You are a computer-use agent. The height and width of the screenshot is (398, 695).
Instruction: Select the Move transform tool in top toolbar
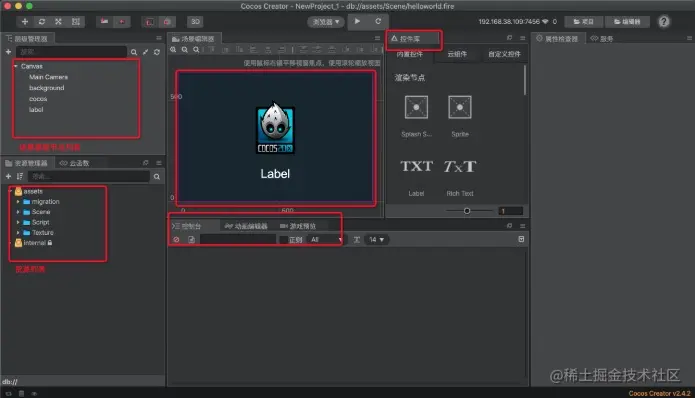25,22
